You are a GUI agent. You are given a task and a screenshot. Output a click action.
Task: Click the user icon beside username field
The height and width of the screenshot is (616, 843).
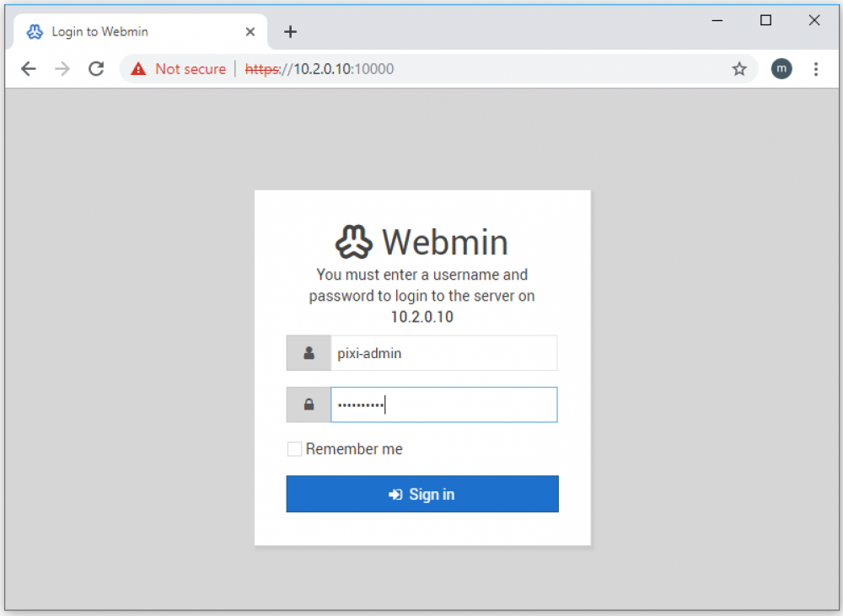click(x=309, y=353)
